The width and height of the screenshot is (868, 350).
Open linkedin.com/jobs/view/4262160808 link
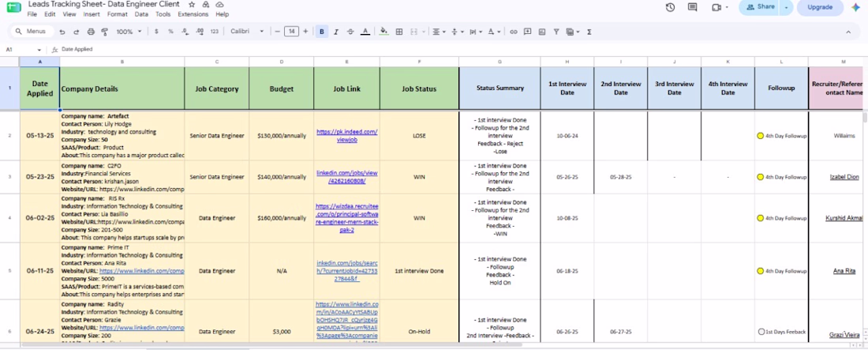pyautogui.click(x=346, y=177)
